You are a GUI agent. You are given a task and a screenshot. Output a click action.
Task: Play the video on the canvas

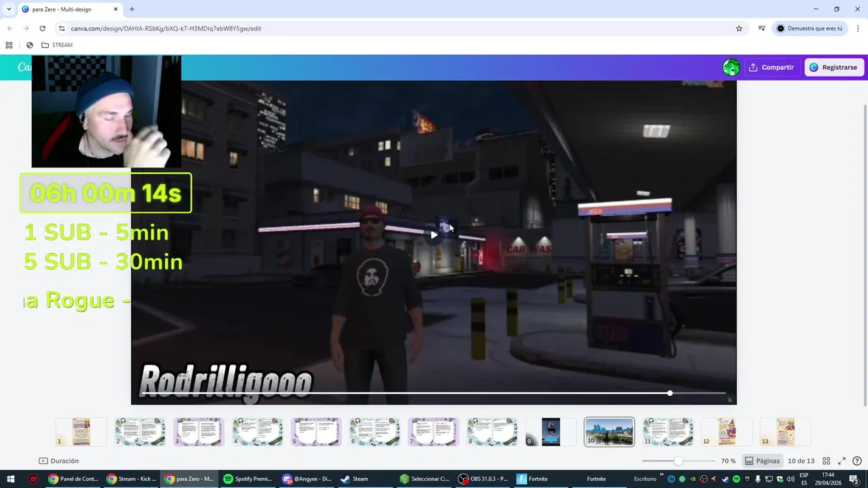tap(434, 235)
